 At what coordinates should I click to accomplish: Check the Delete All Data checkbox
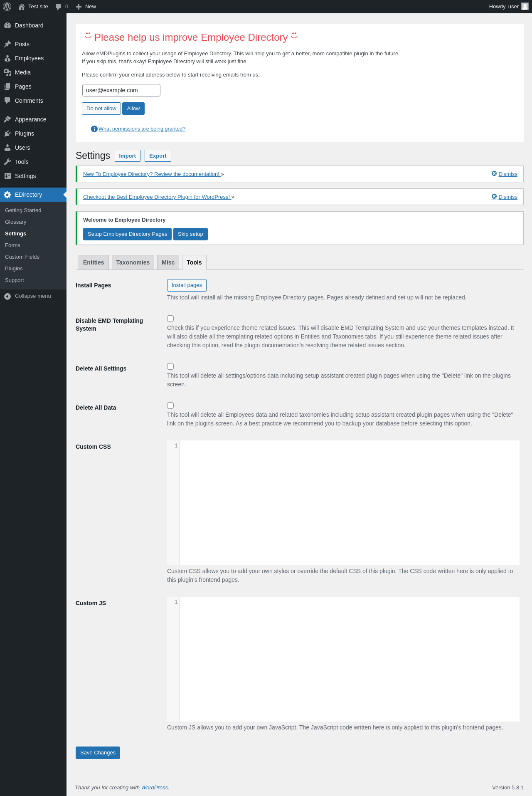[x=170, y=405]
